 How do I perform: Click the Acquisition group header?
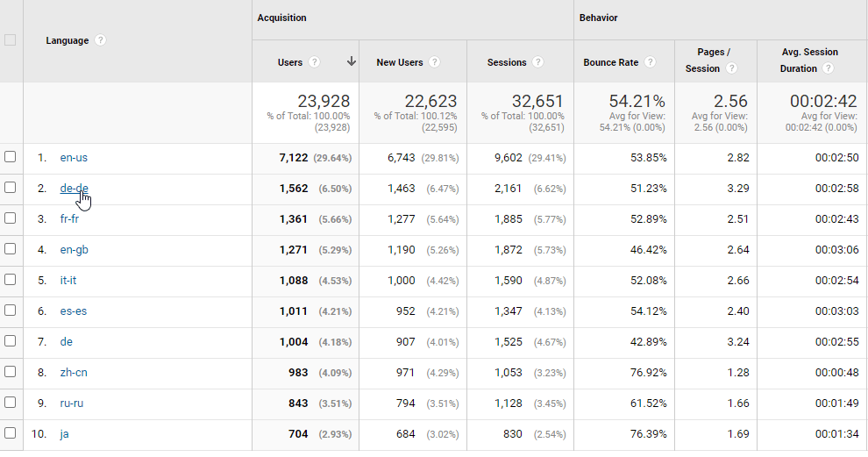pos(281,18)
